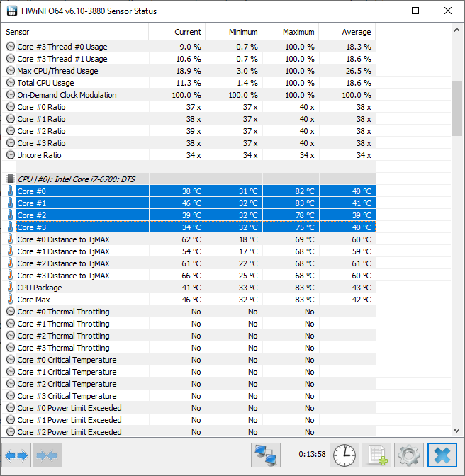Click the scrollbar up arrow
This screenshot has height=476, width=465.
point(456,30)
